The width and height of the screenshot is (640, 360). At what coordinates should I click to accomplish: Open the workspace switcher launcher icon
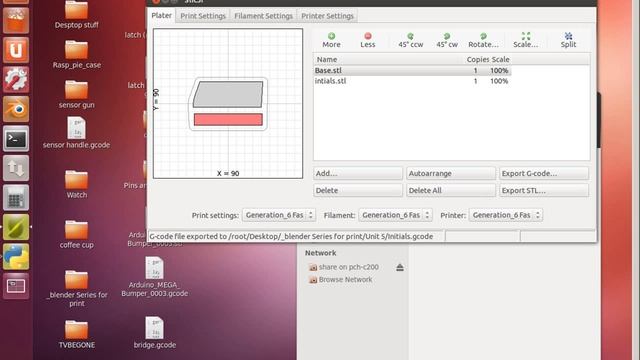16,286
